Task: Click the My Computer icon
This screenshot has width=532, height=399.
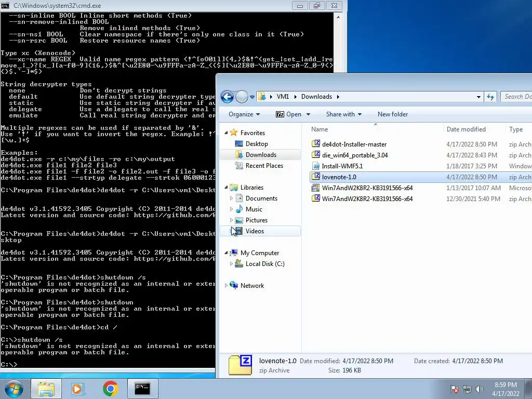Action: [234, 253]
